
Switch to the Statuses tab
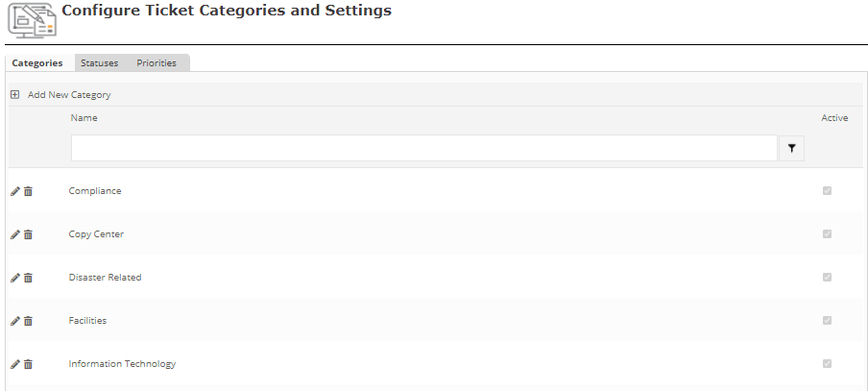click(100, 63)
